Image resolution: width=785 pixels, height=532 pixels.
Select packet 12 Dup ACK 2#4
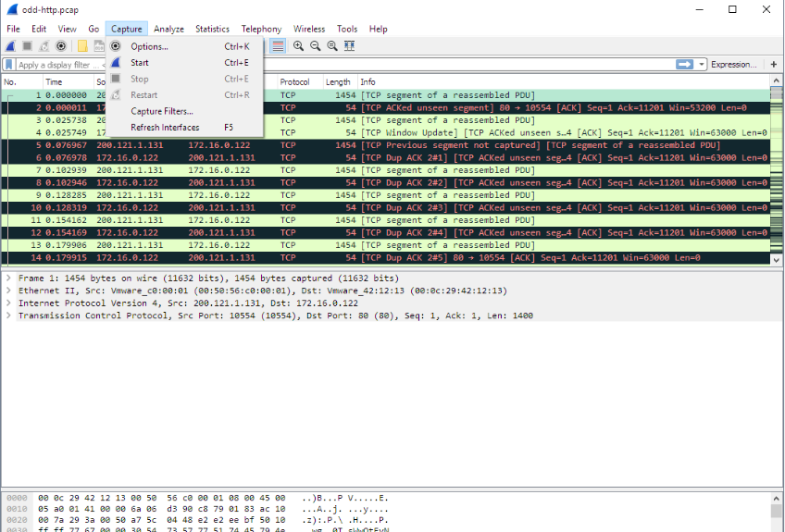coord(385,233)
